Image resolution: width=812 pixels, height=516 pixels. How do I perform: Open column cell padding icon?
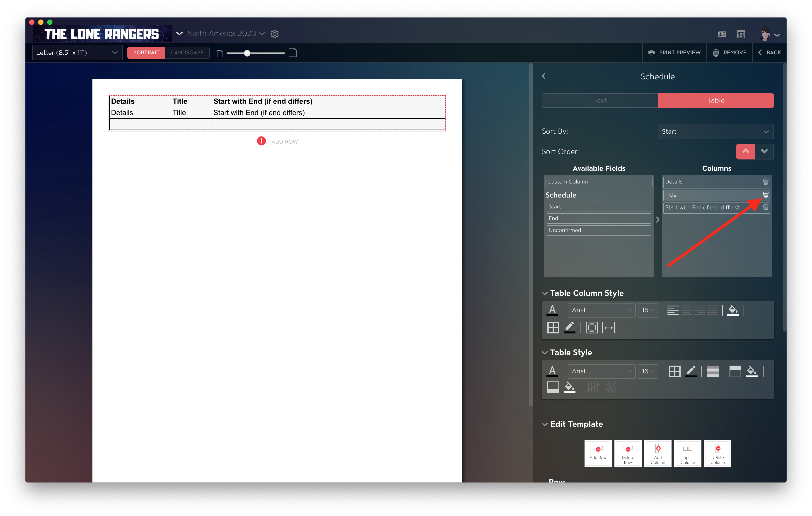(x=592, y=328)
